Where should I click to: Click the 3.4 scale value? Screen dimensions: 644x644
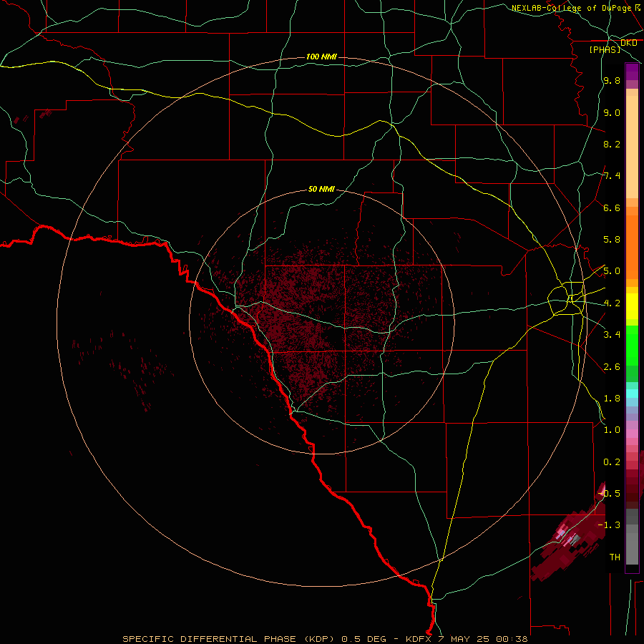tap(612, 335)
